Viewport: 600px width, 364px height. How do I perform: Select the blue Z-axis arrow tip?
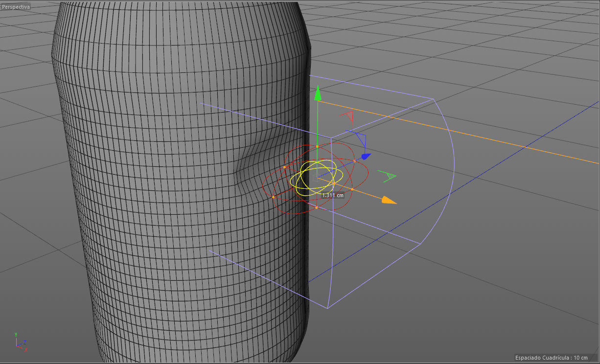[365, 157]
